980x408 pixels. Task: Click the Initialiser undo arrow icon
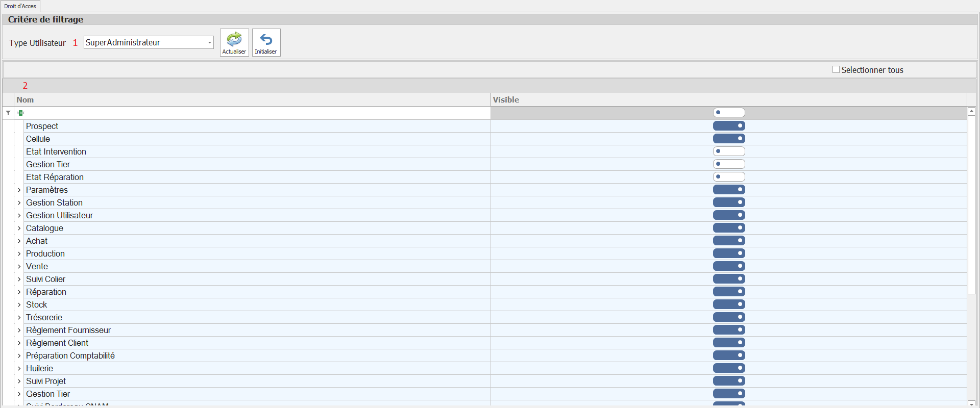pos(266,39)
